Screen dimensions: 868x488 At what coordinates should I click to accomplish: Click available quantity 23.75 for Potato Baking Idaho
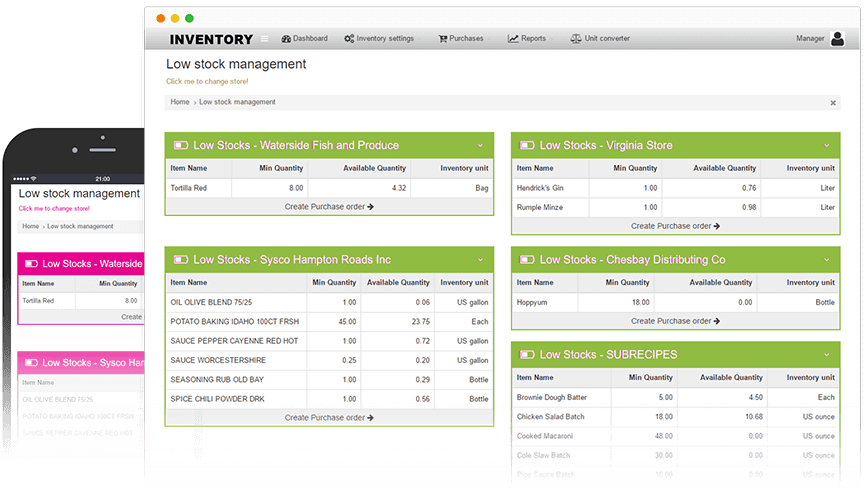(421, 321)
